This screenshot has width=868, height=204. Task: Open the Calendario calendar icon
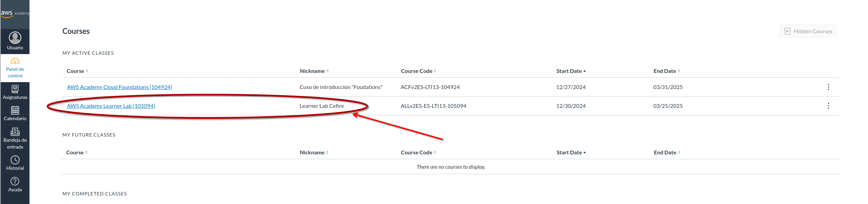point(15,111)
